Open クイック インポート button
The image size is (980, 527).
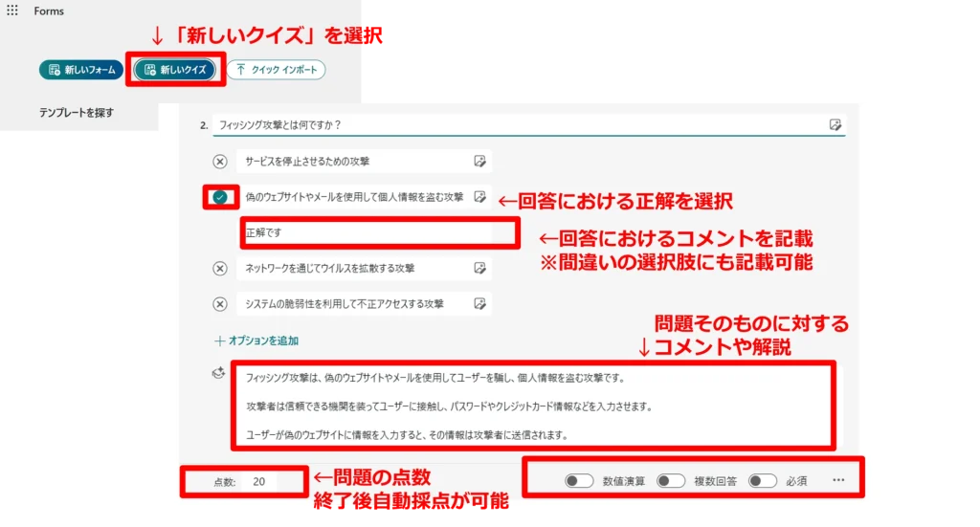[277, 70]
